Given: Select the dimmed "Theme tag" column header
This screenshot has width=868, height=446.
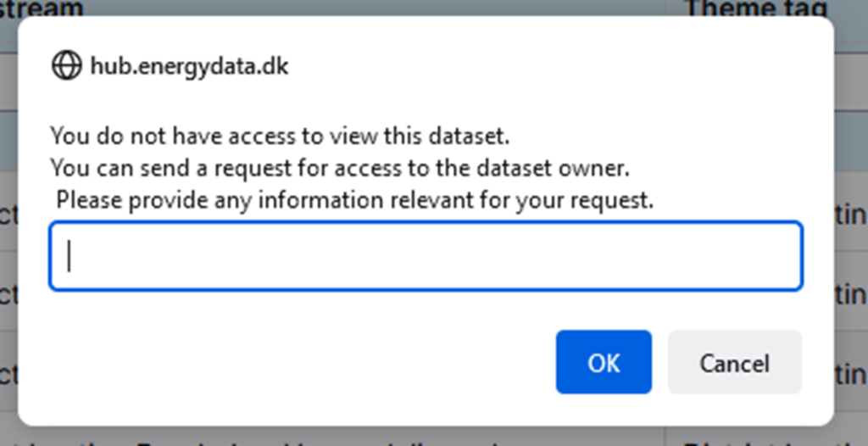Looking at the screenshot, I should coord(755,8).
